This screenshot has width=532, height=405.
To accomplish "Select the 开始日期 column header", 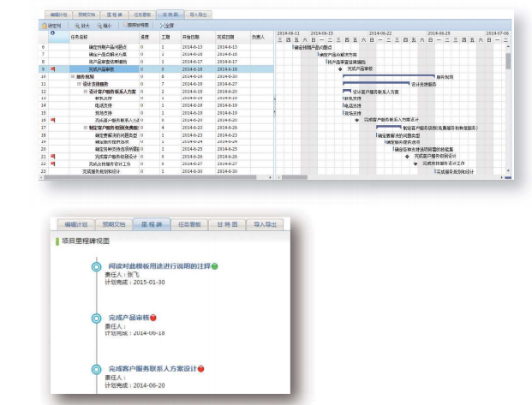I will 193,37.
